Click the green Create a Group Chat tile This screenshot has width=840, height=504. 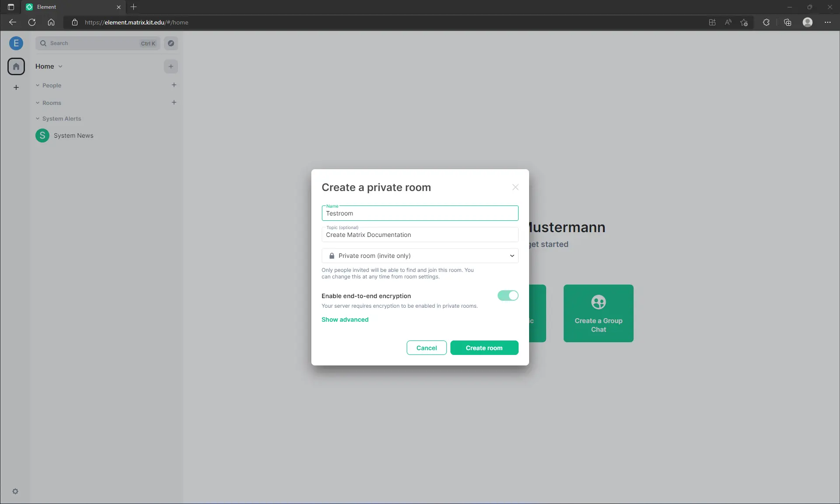coord(598,313)
